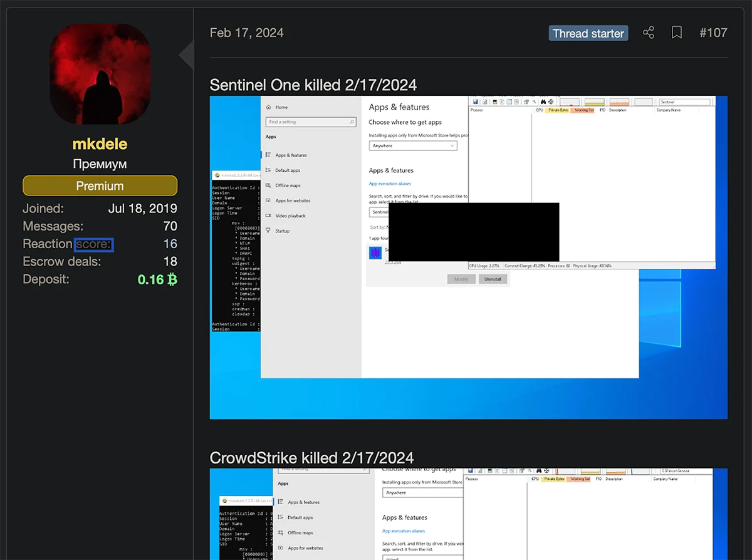Open the #107 post permalink
752x560 pixels.
713,33
